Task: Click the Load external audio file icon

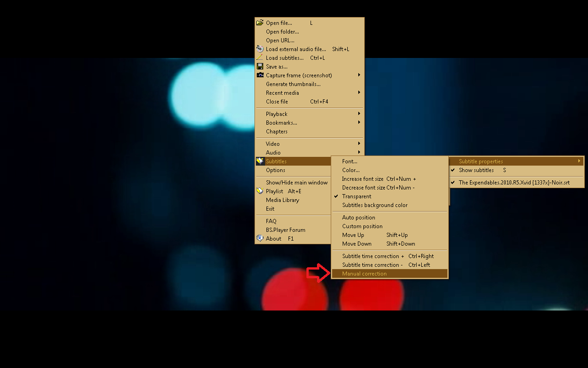Action: point(260,49)
